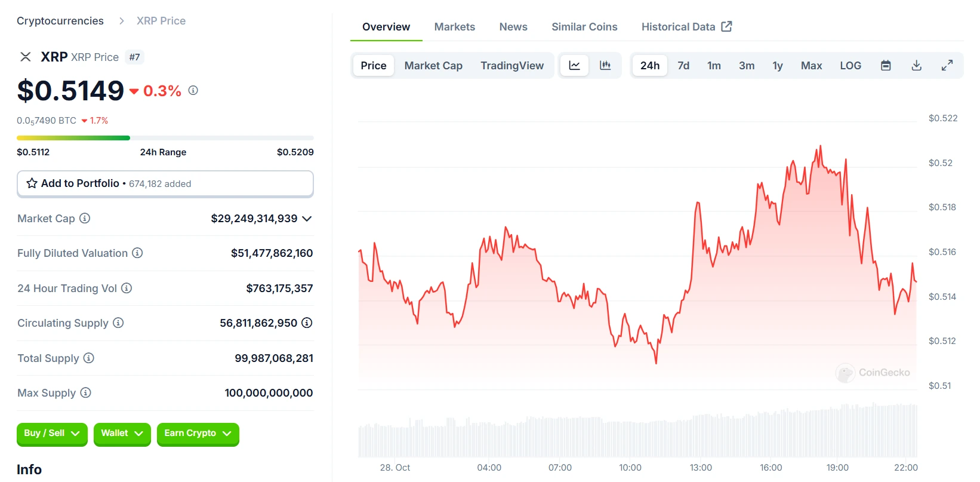Click Add to Portfolio button
Image resolution: width=980 pixels, height=482 pixels.
click(165, 183)
